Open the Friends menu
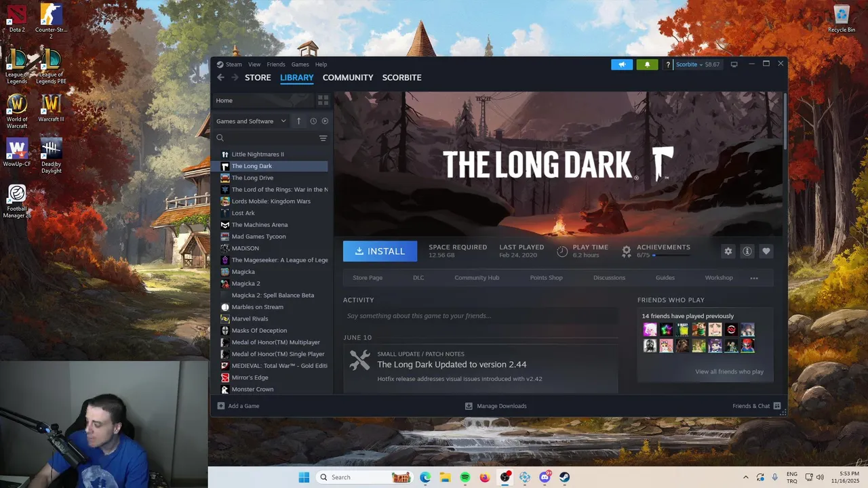This screenshot has height=488, width=868. (x=276, y=64)
